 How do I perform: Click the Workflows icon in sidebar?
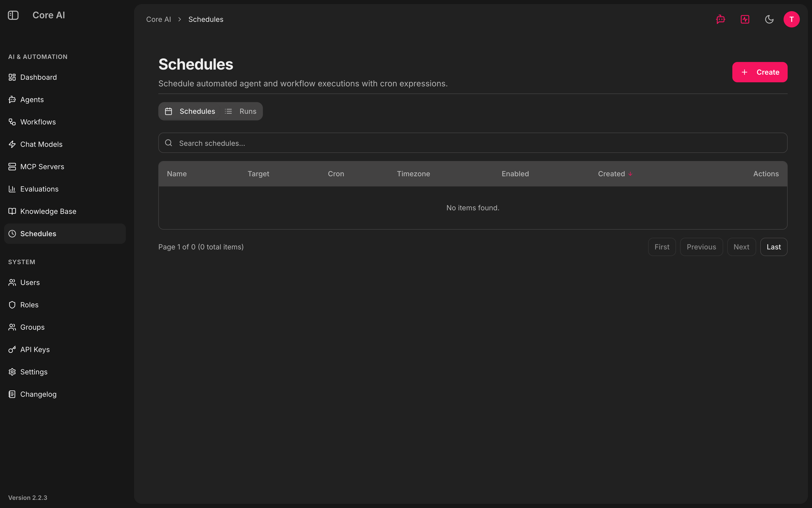pyautogui.click(x=12, y=122)
